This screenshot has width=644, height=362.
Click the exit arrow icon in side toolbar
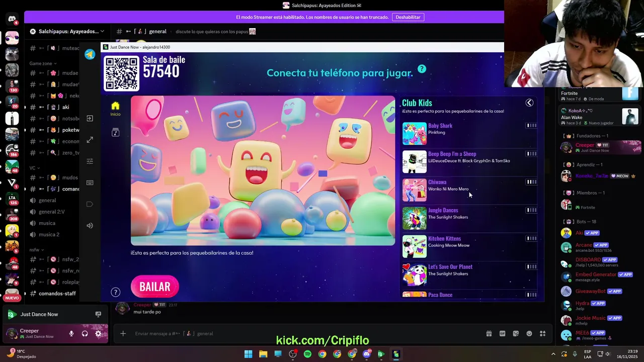[90, 119]
